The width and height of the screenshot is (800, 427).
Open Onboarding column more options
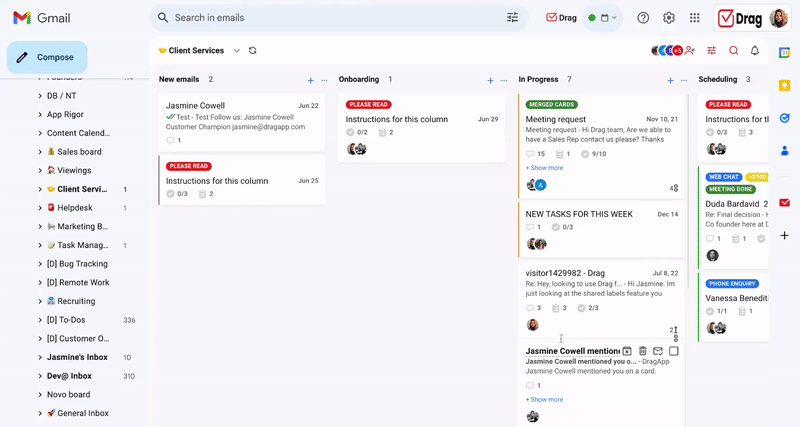coord(504,80)
